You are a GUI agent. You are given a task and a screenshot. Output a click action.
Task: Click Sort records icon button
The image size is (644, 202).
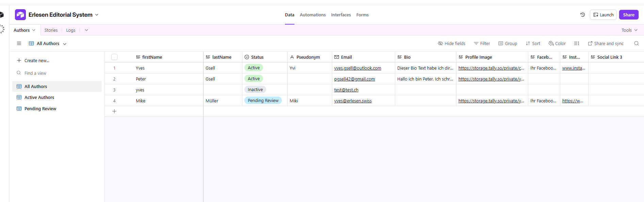[x=533, y=43]
